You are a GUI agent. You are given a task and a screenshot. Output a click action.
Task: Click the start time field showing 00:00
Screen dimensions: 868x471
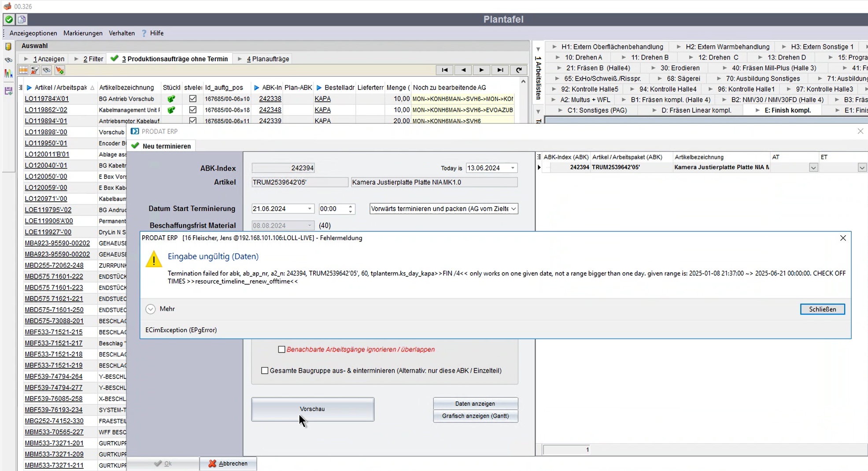[332, 209]
